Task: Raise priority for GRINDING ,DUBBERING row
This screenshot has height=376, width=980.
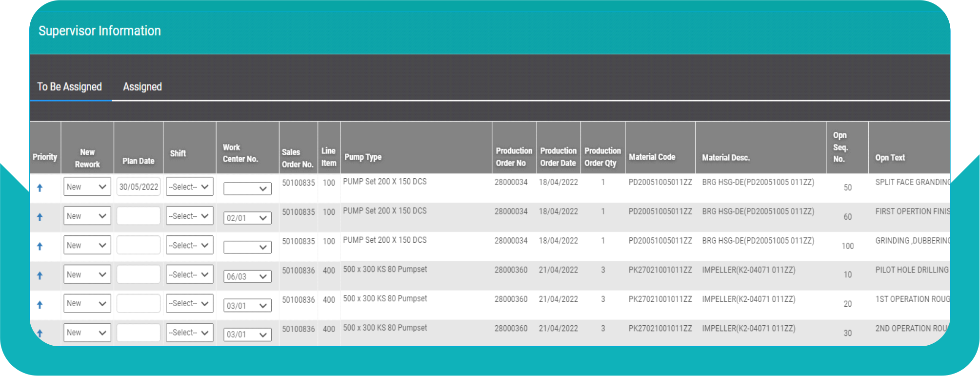Action: tap(40, 246)
